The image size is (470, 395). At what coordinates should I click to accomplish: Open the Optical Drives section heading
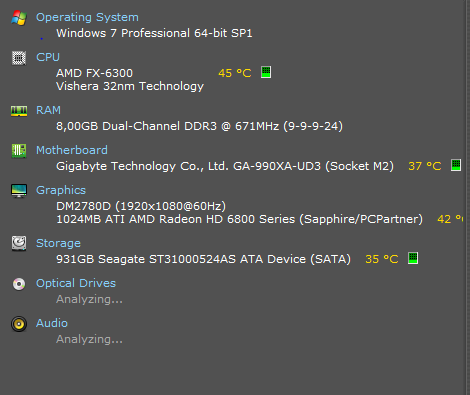point(76,283)
